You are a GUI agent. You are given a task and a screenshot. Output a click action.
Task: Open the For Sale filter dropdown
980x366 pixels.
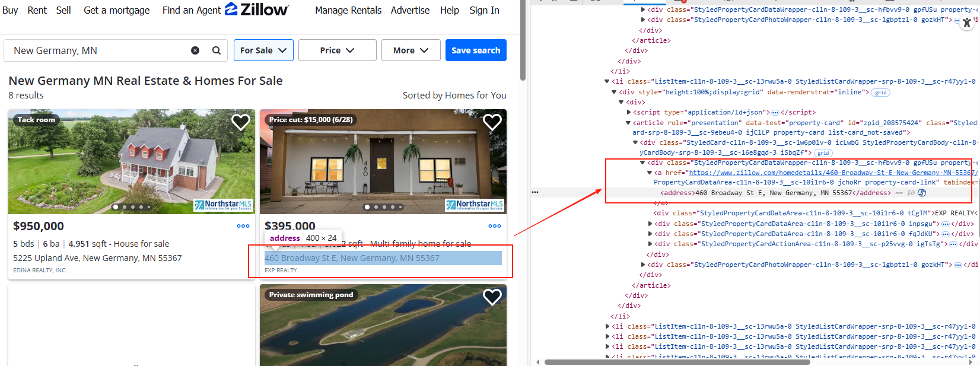click(x=263, y=50)
